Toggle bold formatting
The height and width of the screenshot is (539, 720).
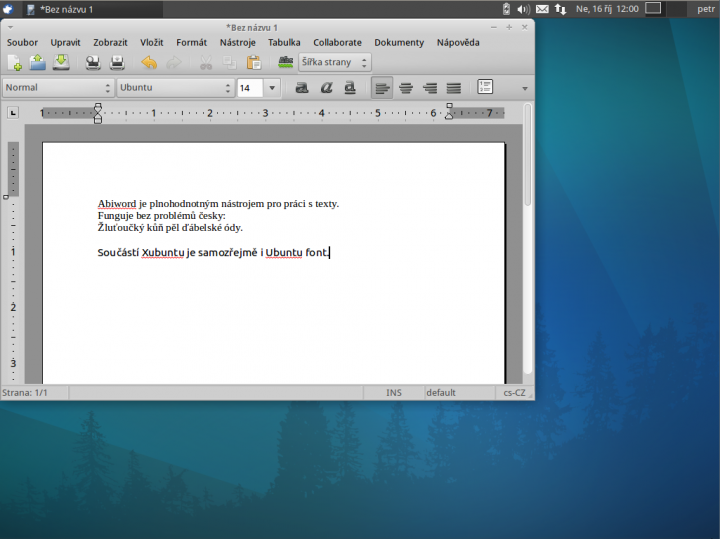pos(302,87)
